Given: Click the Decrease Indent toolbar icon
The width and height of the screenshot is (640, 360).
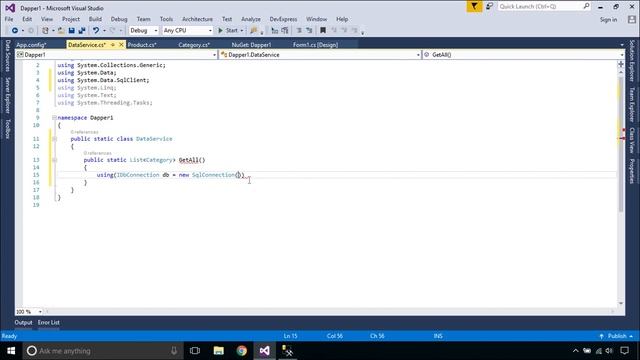Looking at the screenshot, I should pyautogui.click(x=299, y=31).
